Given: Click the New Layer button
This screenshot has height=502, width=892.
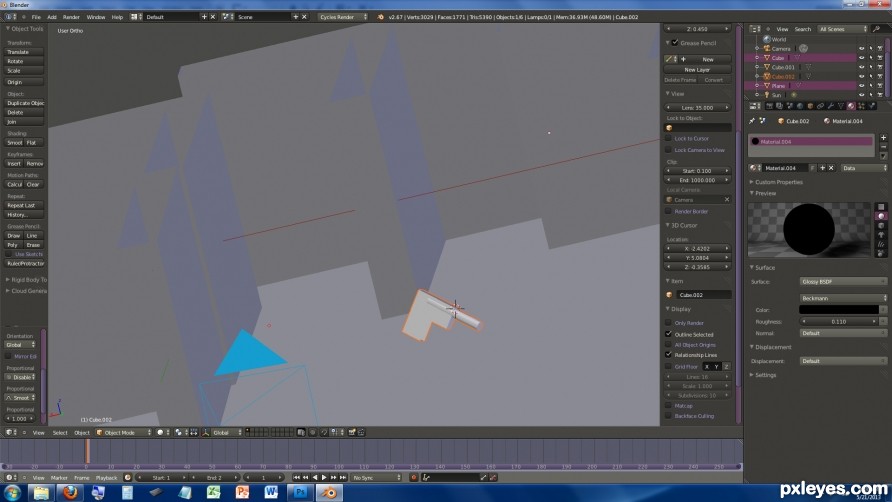Looking at the screenshot, I should (697, 69).
